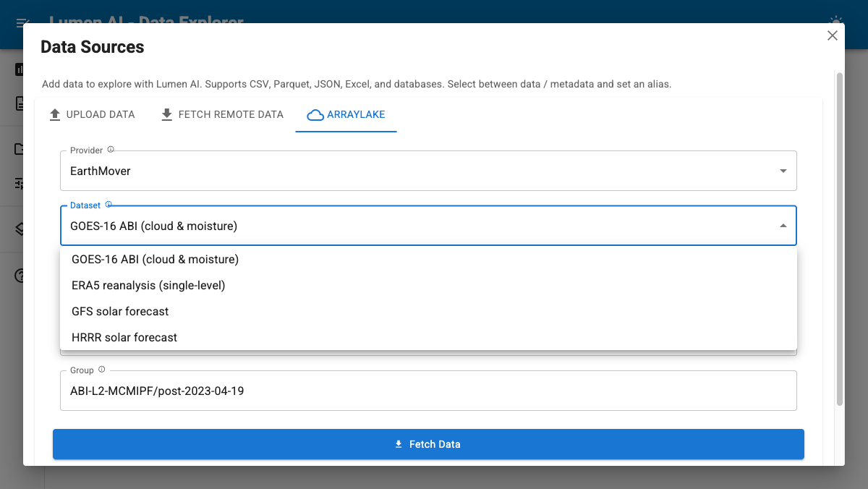Open the Fetch Remote Data tab
This screenshot has width=868, height=489.
click(x=222, y=114)
